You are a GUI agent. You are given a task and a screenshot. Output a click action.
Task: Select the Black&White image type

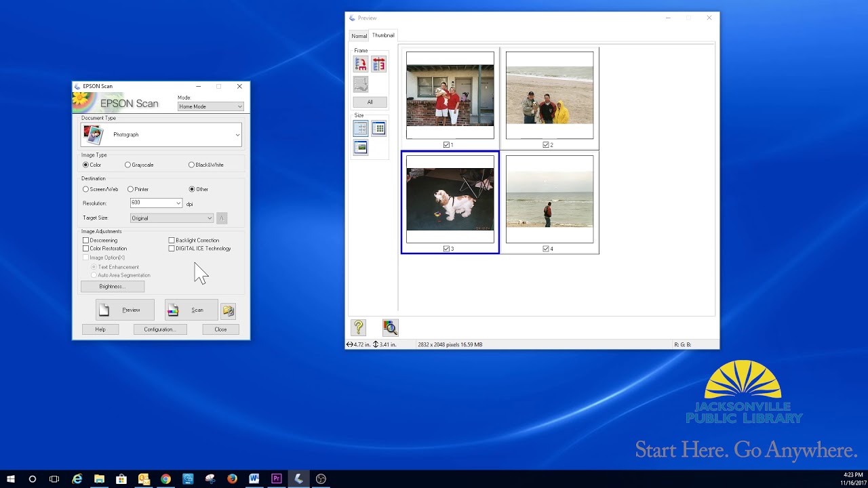[x=205, y=165]
